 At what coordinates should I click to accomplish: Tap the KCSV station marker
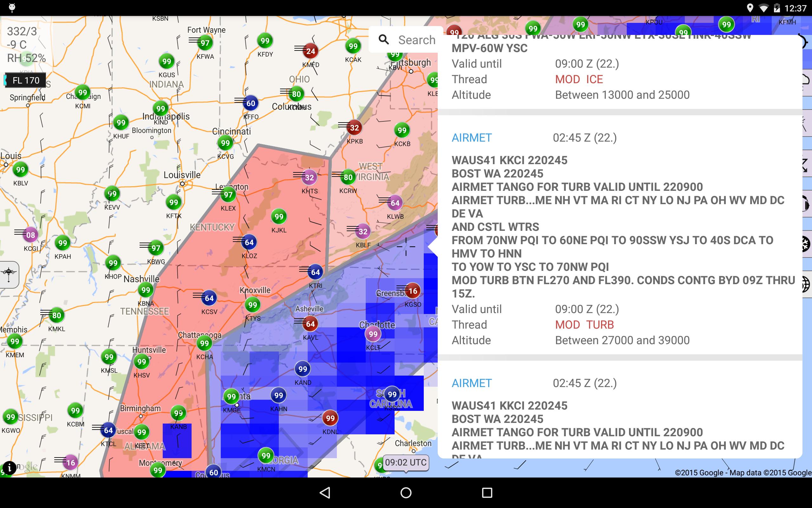pyautogui.click(x=209, y=298)
